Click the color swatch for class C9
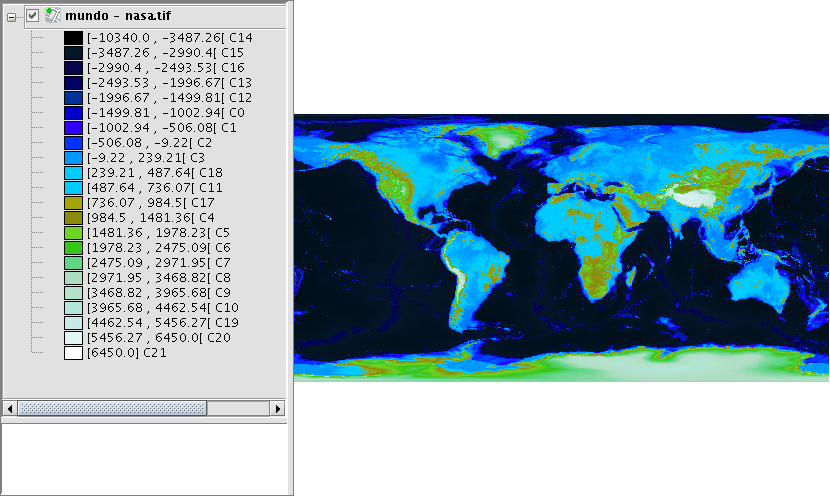Image resolution: width=830 pixels, height=496 pixels. click(x=74, y=293)
